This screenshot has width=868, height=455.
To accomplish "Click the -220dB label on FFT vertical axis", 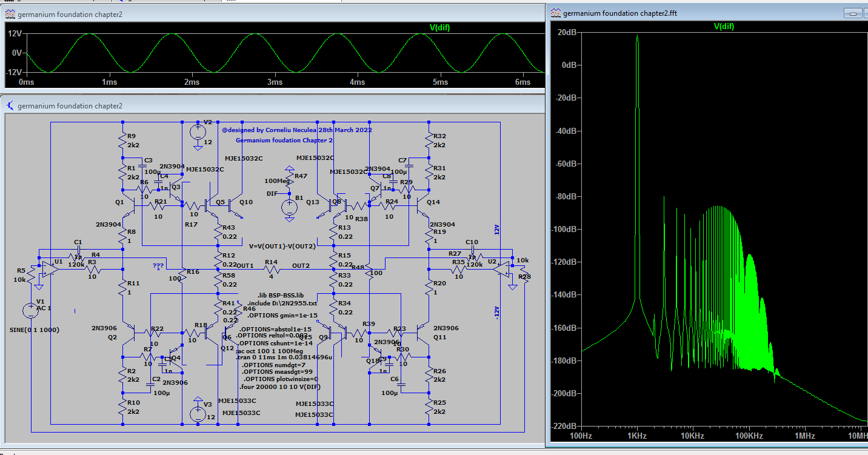I will 563,427.
